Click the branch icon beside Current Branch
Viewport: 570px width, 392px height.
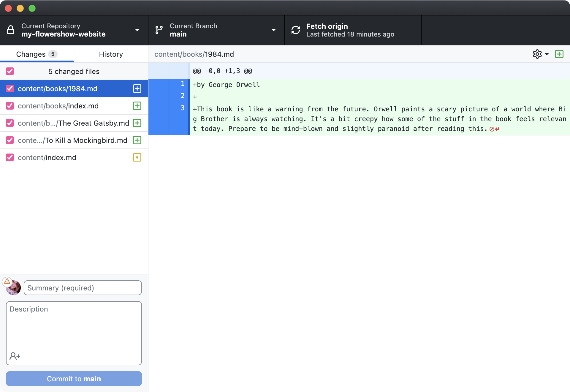(159, 30)
